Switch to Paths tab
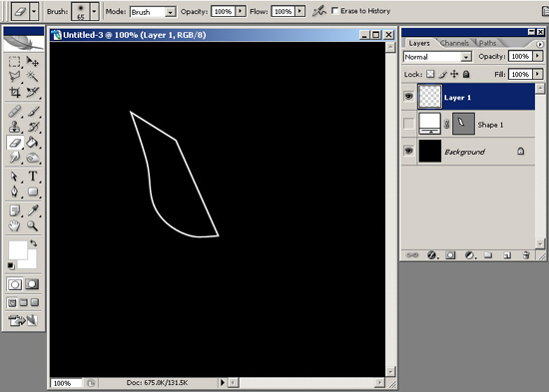Viewport: 549px width, 392px height. coord(488,43)
